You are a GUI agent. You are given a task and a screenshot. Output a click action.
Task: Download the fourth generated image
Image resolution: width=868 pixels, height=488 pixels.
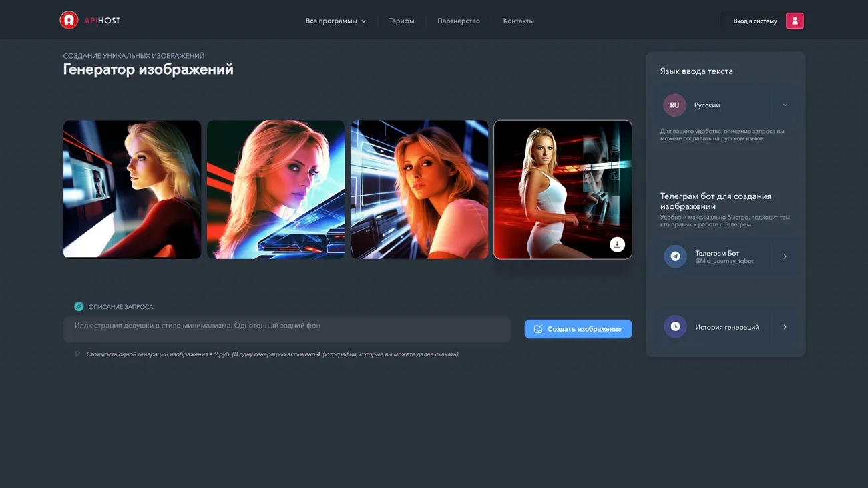(x=617, y=244)
